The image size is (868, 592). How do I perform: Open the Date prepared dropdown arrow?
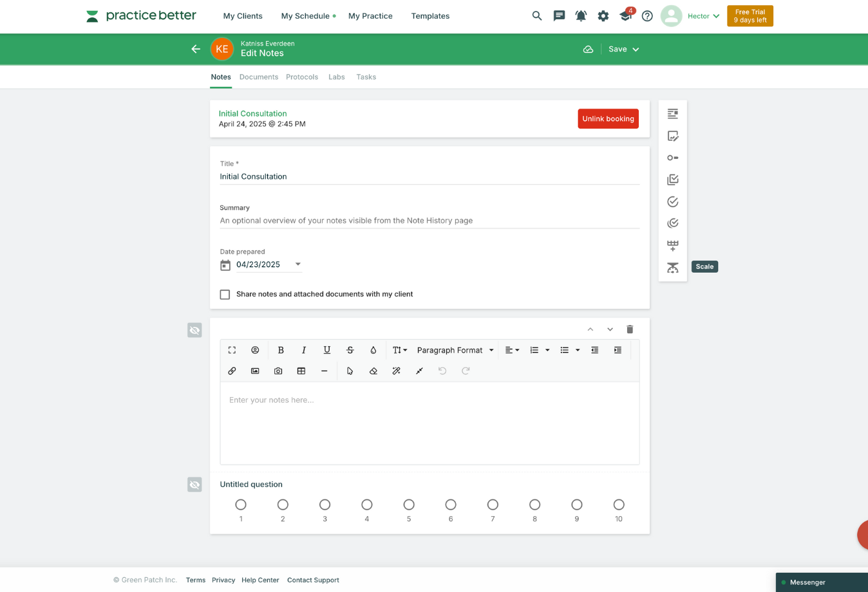(x=298, y=264)
